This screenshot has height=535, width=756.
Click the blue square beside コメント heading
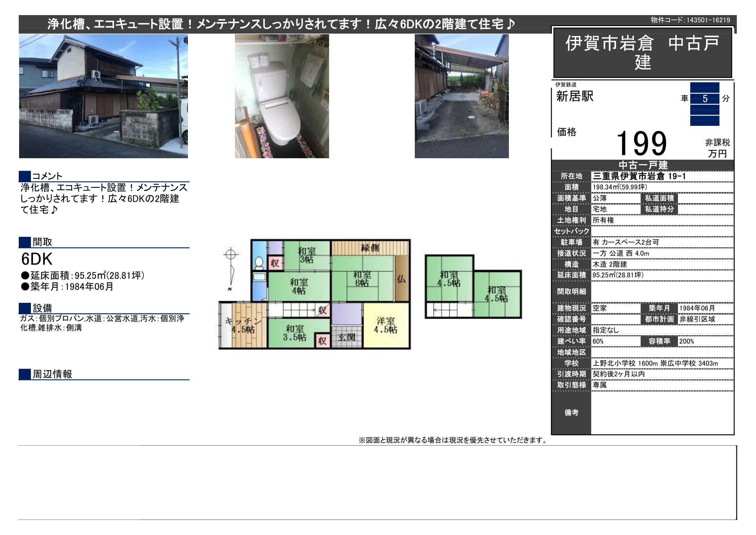pyautogui.click(x=25, y=176)
